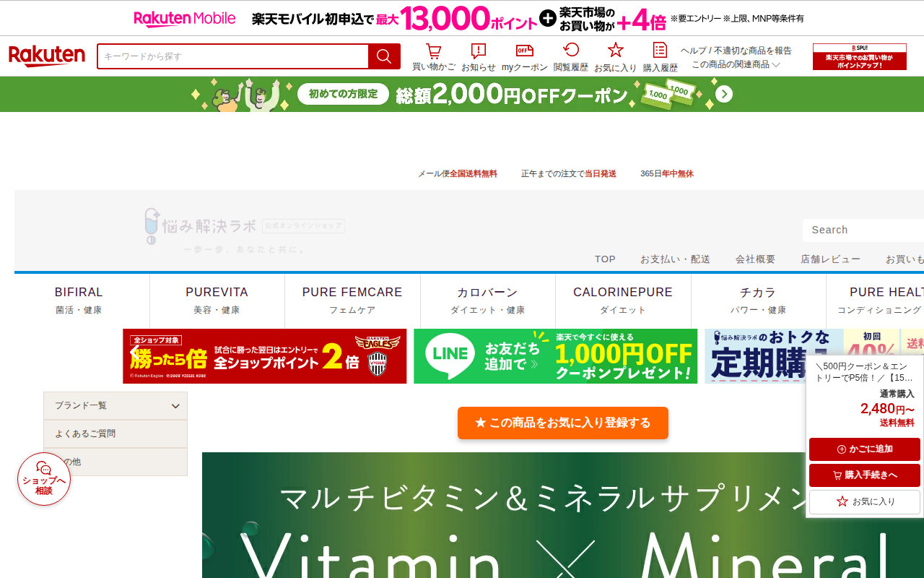924x578 pixels.
Task: Click the white お気に入り button in purchase panel
Action: click(x=865, y=501)
